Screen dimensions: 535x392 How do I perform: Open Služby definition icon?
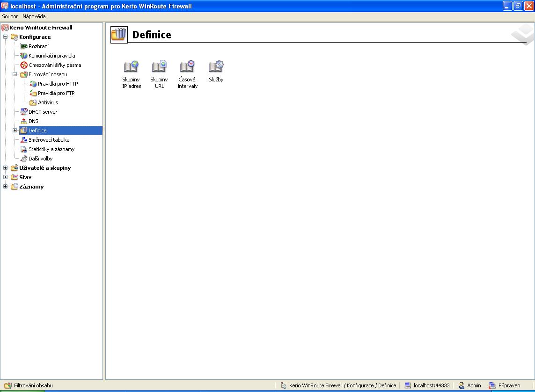(216, 66)
